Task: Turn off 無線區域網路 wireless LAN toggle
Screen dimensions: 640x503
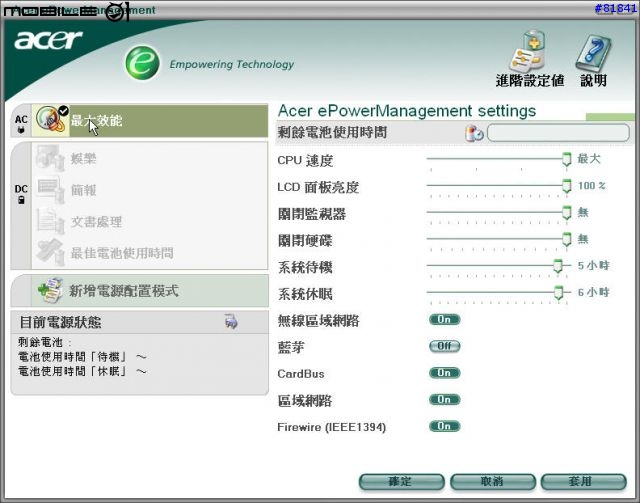Action: pos(444,319)
